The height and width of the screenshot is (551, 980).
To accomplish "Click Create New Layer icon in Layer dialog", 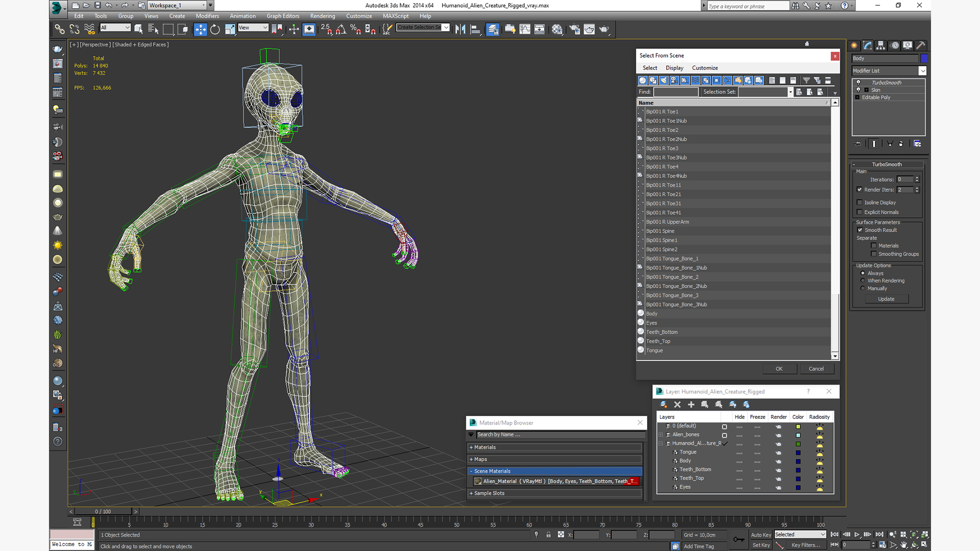I will click(x=664, y=405).
